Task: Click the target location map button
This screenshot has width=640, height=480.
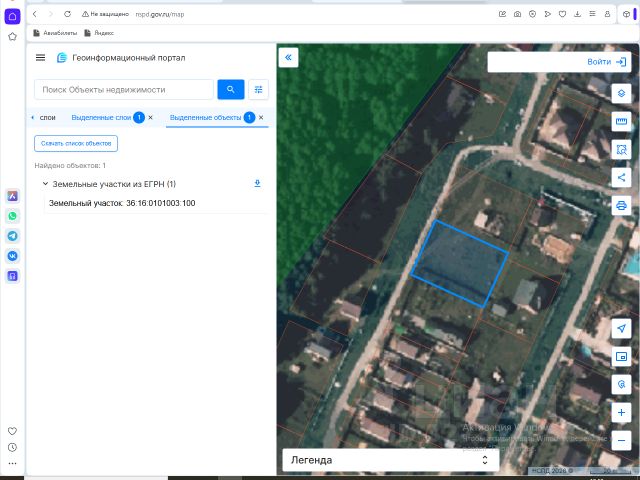Action: (x=621, y=384)
